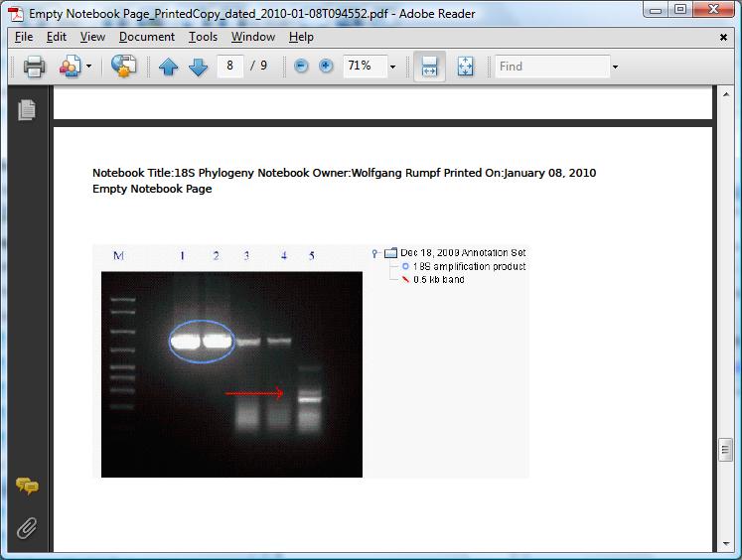Click the annotation set folder icon
The height and width of the screenshot is (560, 742).
pyautogui.click(x=391, y=253)
